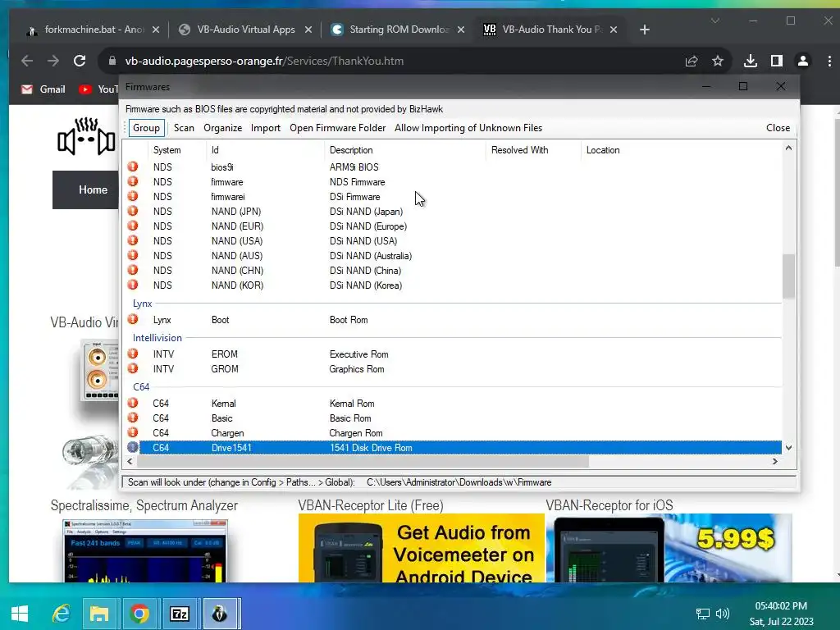Open File Explorer from the taskbar
The height and width of the screenshot is (630, 840).
[x=99, y=614]
